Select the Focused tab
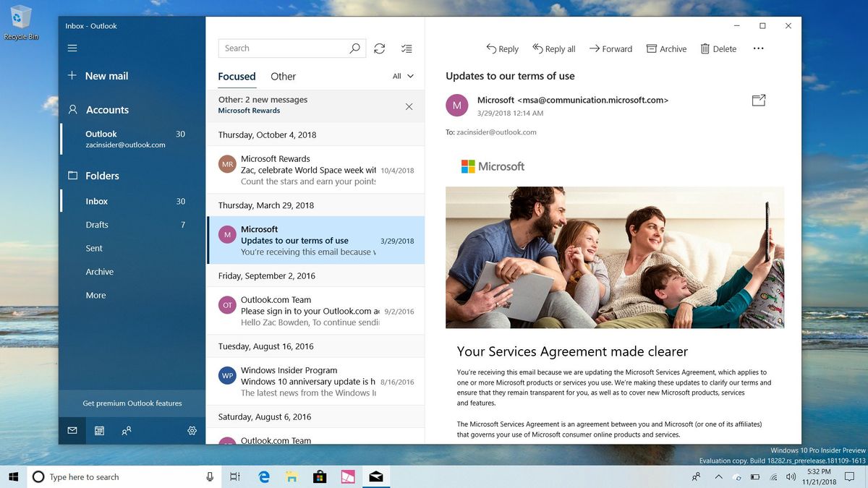This screenshot has width=868, height=488. click(237, 77)
